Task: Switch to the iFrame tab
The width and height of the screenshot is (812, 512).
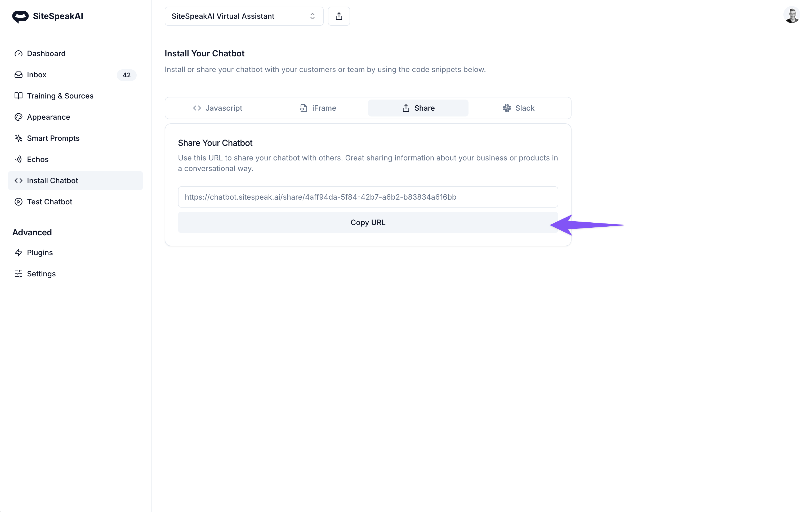Action: coord(318,108)
